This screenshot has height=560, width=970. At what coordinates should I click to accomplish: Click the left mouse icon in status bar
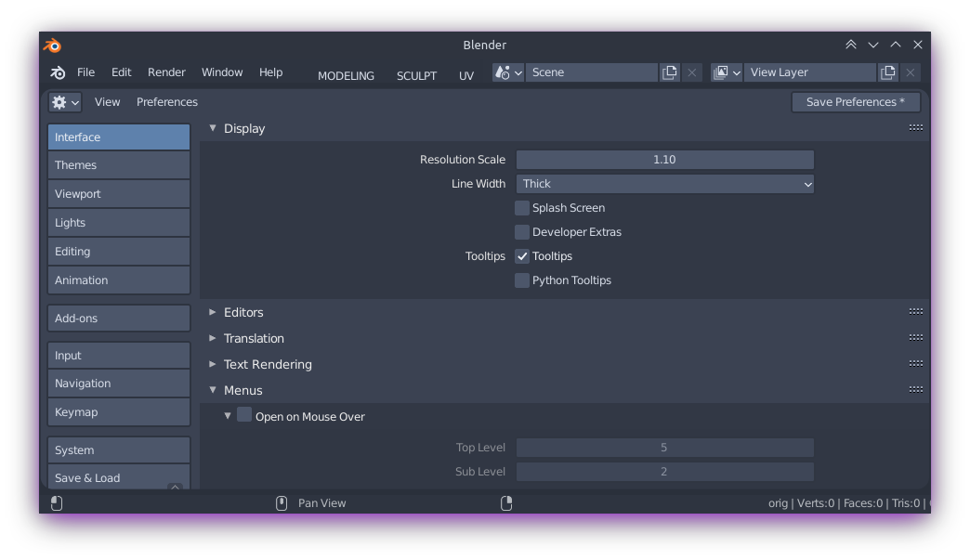[x=57, y=503]
